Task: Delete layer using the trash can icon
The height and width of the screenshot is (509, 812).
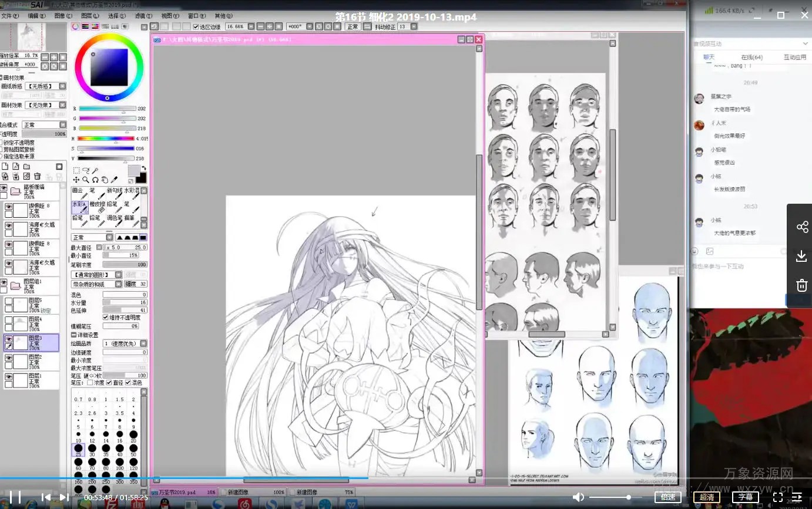Action: pos(38,176)
